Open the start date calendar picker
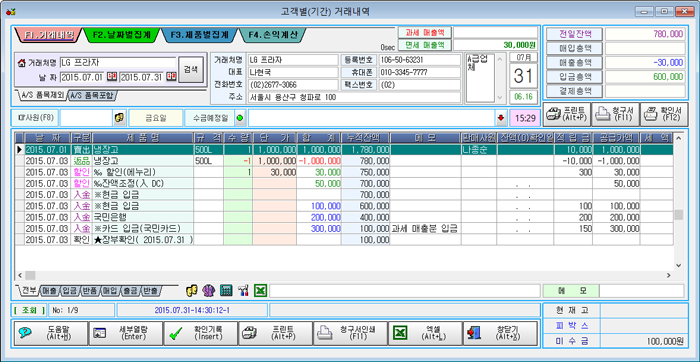 click(112, 77)
